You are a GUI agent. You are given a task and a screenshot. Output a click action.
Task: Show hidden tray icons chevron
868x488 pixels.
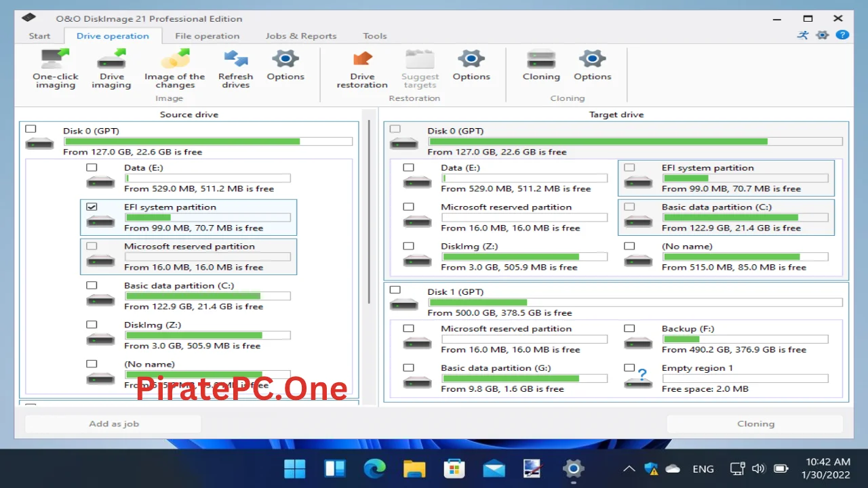pos(629,468)
